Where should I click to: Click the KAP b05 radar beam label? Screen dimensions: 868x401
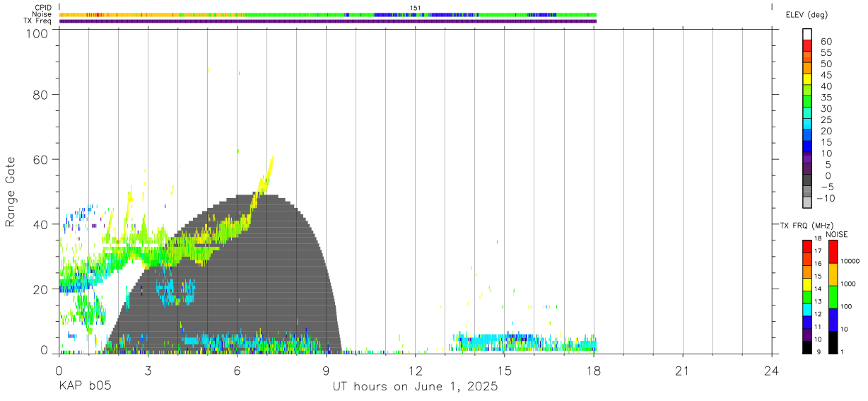point(85,387)
